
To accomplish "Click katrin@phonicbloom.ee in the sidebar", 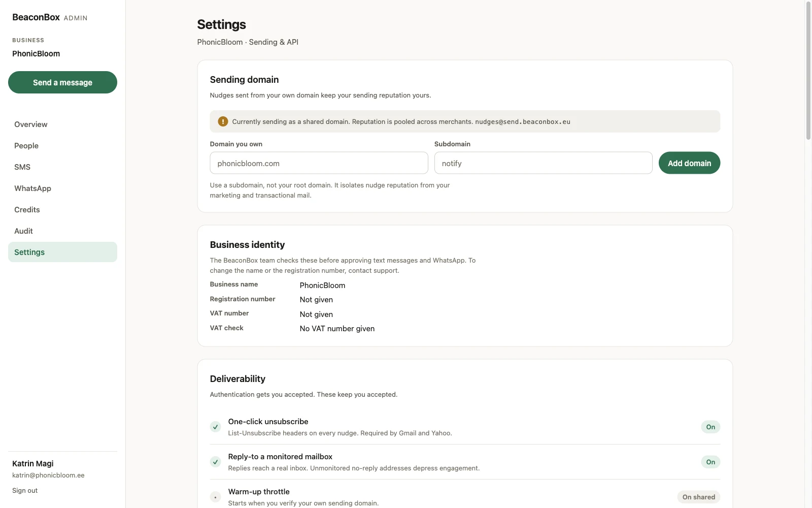I will point(48,475).
